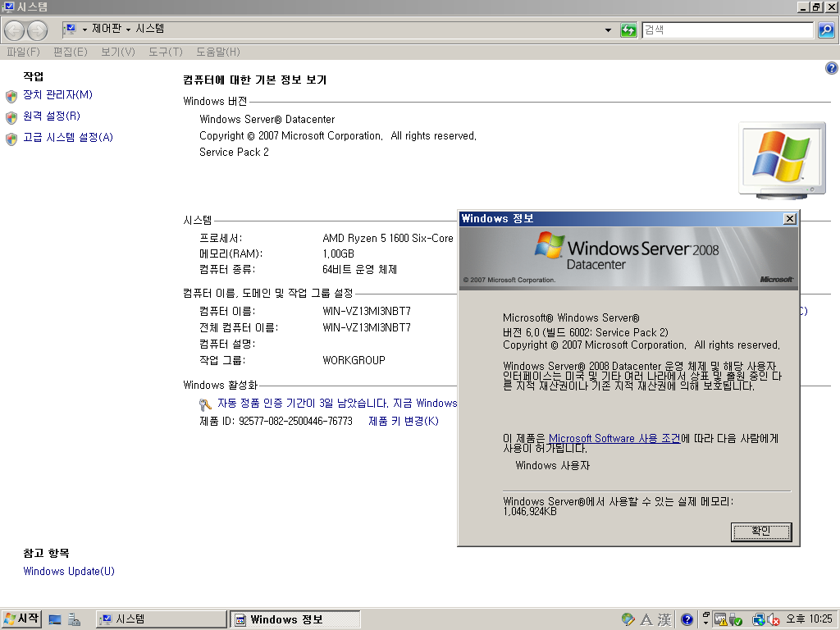Viewport: 840px width, 630px height.
Task: Open the 도움말(H) menu
Action: (x=217, y=52)
